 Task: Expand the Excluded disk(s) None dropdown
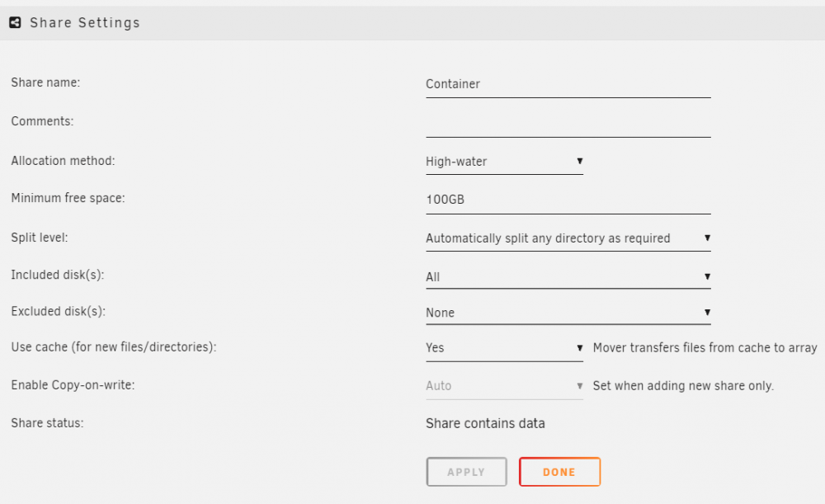(x=568, y=313)
